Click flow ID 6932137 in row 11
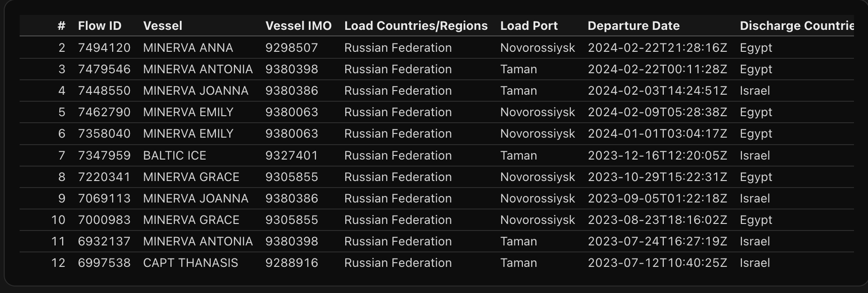This screenshot has height=293, width=868. point(104,241)
